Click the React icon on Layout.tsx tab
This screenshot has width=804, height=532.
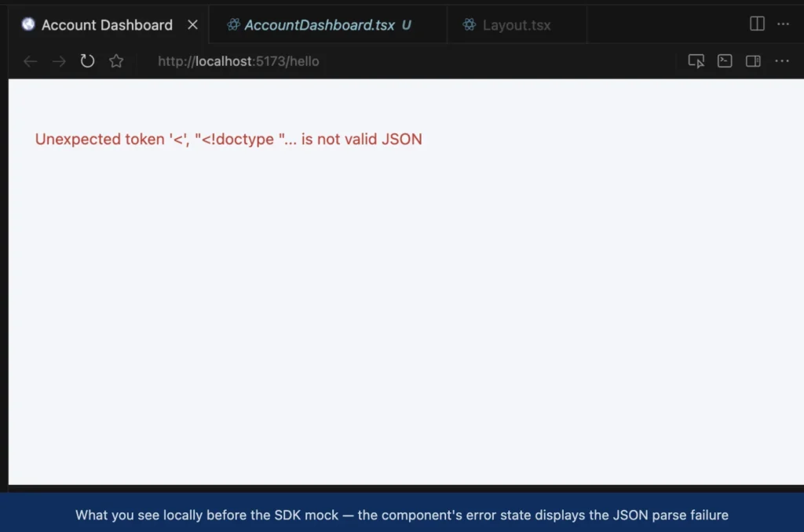[470, 24]
